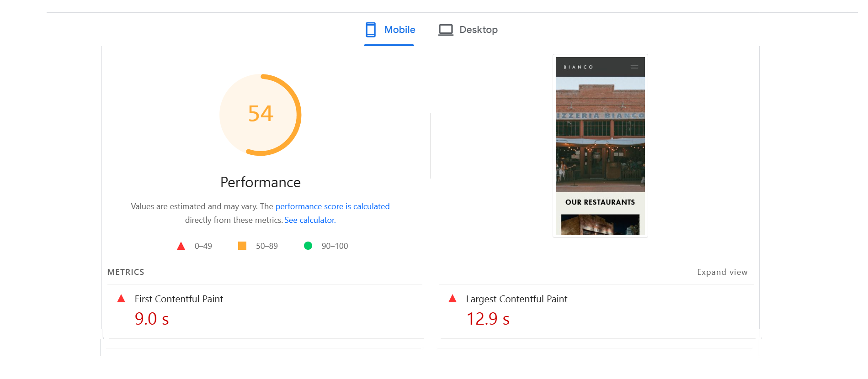
Task: Click the performance score gauge showing 54
Action: point(261,114)
